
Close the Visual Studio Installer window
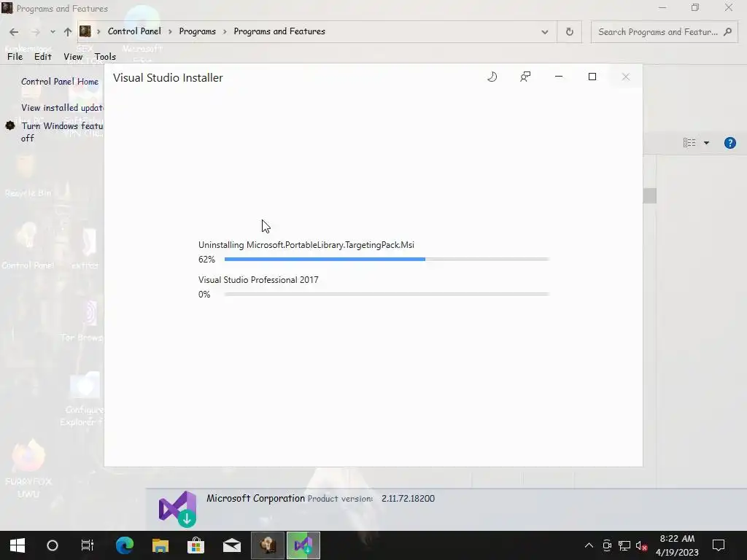625,77
